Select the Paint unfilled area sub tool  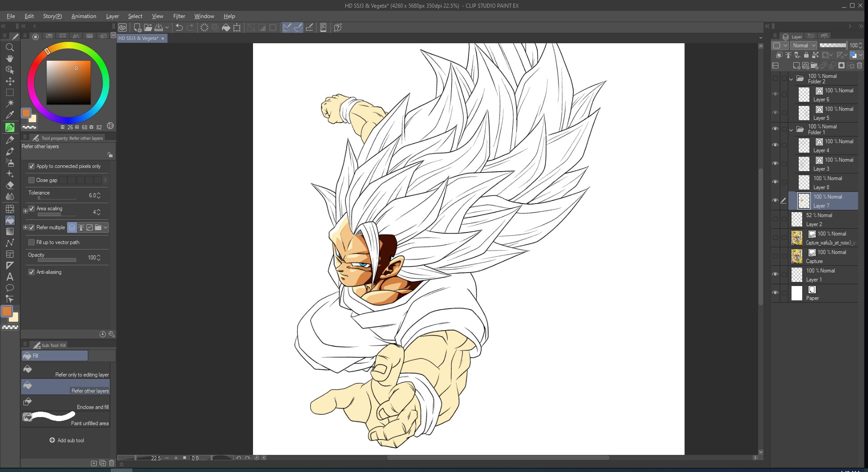click(66, 419)
